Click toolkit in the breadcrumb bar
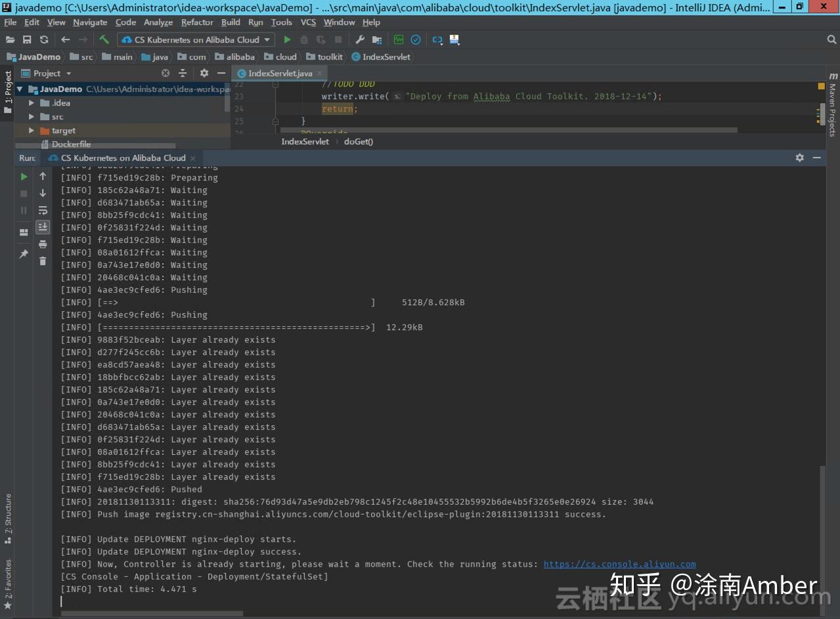Image resolution: width=840 pixels, height=619 pixels. [324, 57]
